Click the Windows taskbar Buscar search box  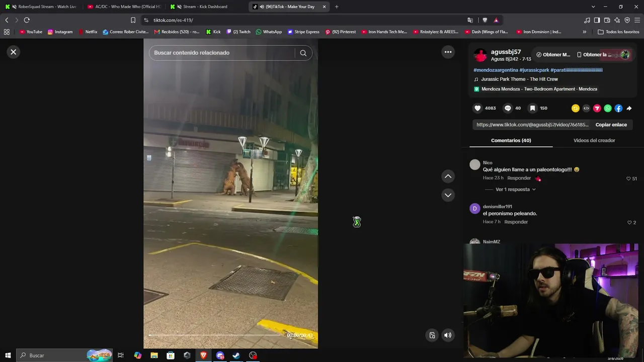[64, 355]
